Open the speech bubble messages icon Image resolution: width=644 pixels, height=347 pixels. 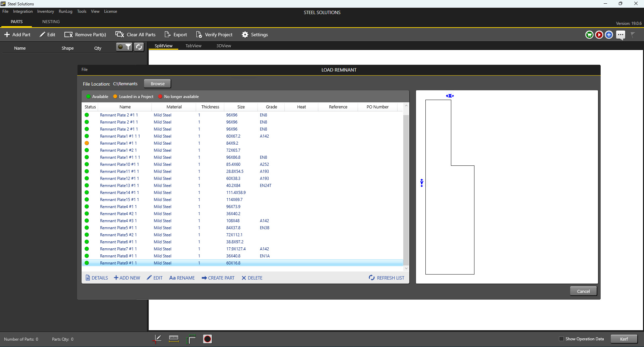pyautogui.click(x=620, y=35)
